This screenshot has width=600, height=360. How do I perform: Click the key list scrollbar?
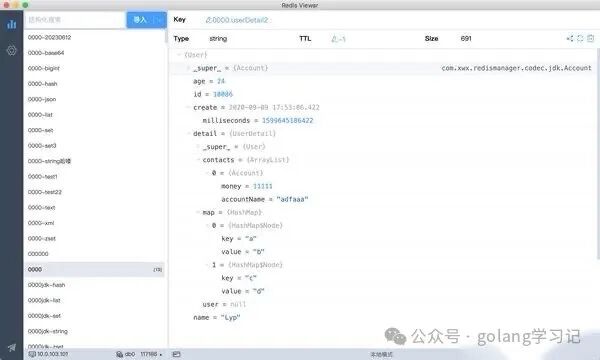point(166,37)
